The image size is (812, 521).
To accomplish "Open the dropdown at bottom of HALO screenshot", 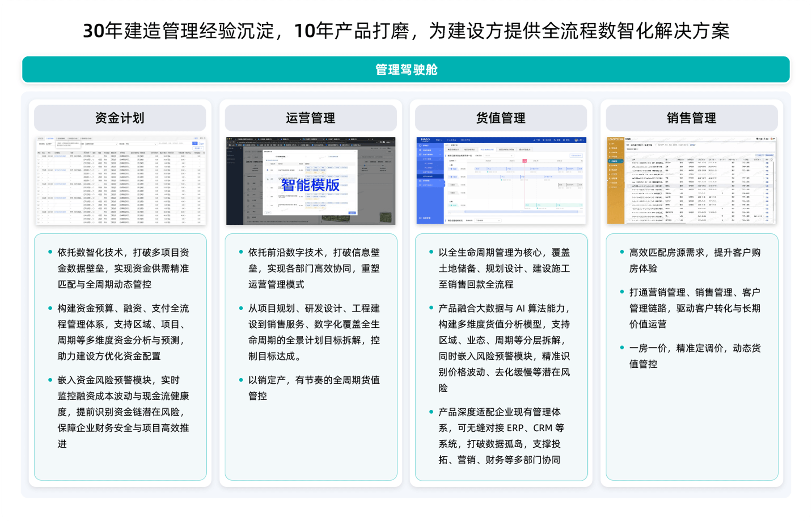I will pos(487,220).
